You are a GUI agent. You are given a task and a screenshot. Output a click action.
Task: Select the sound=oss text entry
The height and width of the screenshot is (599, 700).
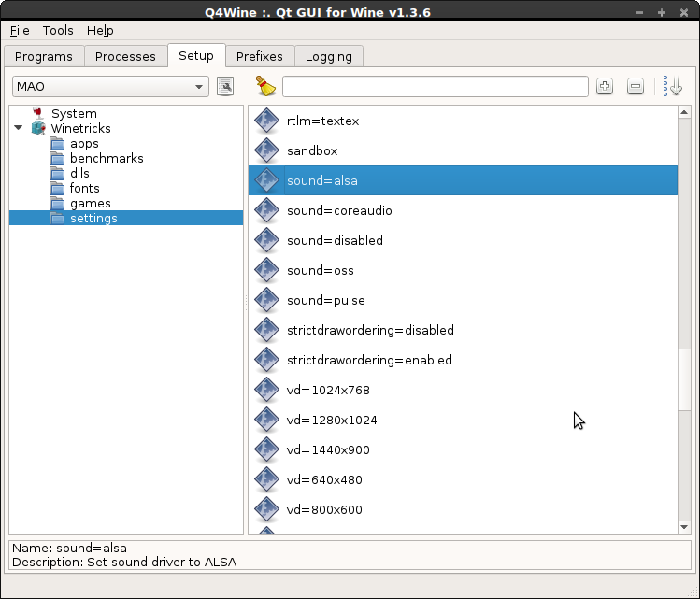pyautogui.click(x=320, y=270)
